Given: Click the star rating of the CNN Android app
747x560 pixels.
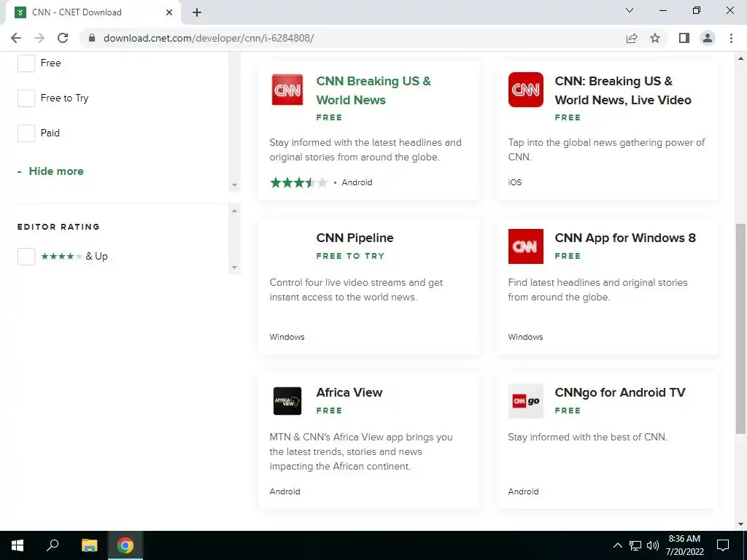Looking at the screenshot, I should click(x=299, y=182).
